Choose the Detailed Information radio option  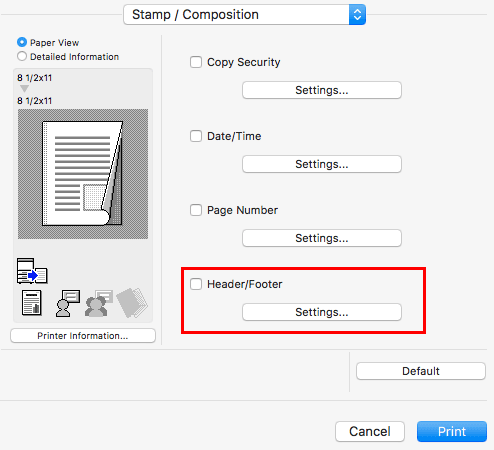pyautogui.click(x=22, y=56)
